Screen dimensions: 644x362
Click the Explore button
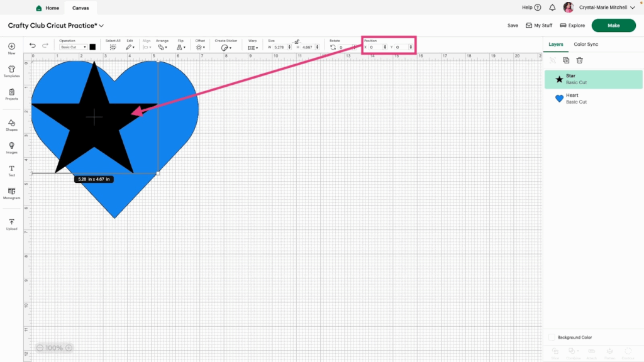(x=572, y=25)
